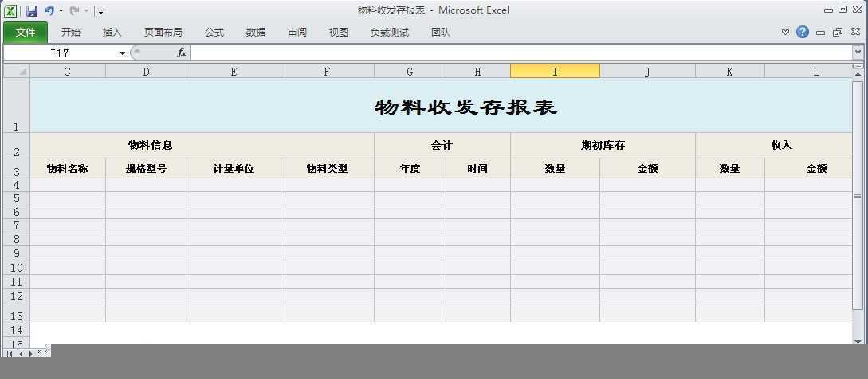Screen dimensions: 868x379
Task: Restore down the workbook window icon
Action: (838, 33)
